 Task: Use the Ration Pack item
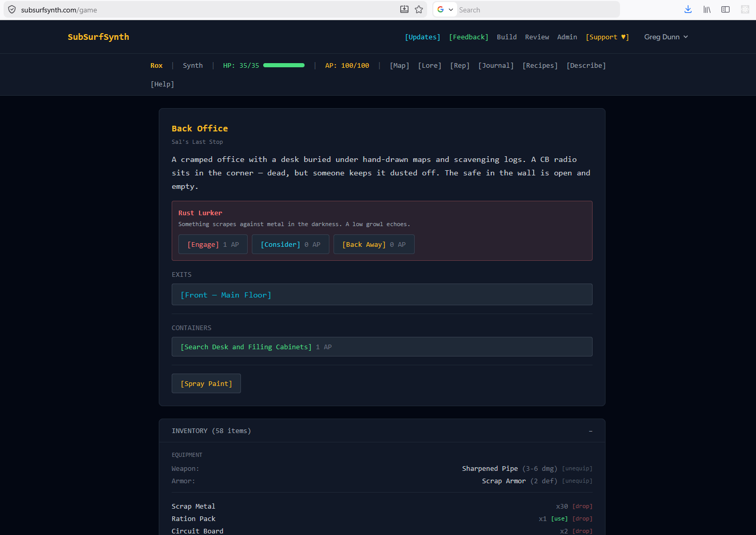click(559, 519)
